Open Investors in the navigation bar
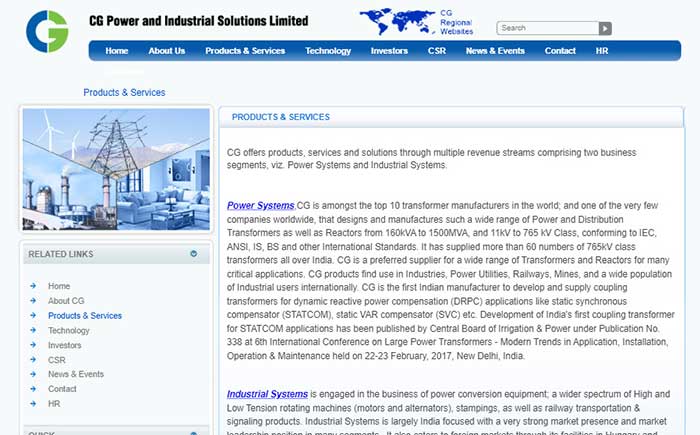This screenshot has width=700, height=435. click(x=389, y=51)
